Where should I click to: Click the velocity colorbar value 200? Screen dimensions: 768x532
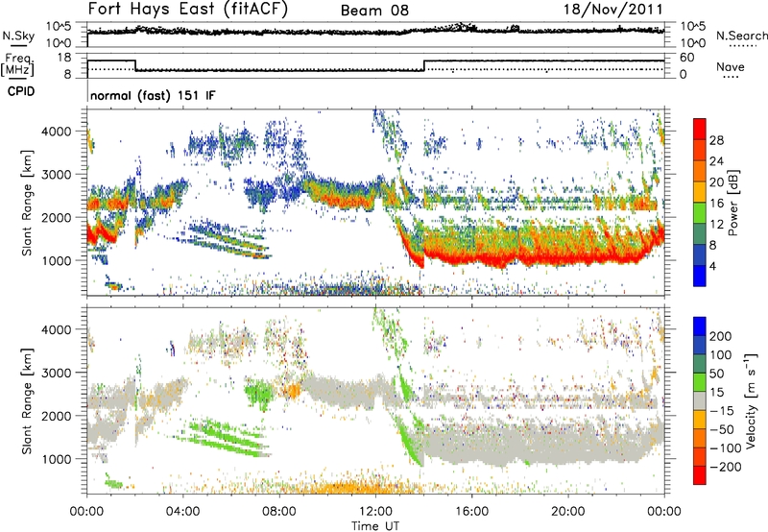721,336
